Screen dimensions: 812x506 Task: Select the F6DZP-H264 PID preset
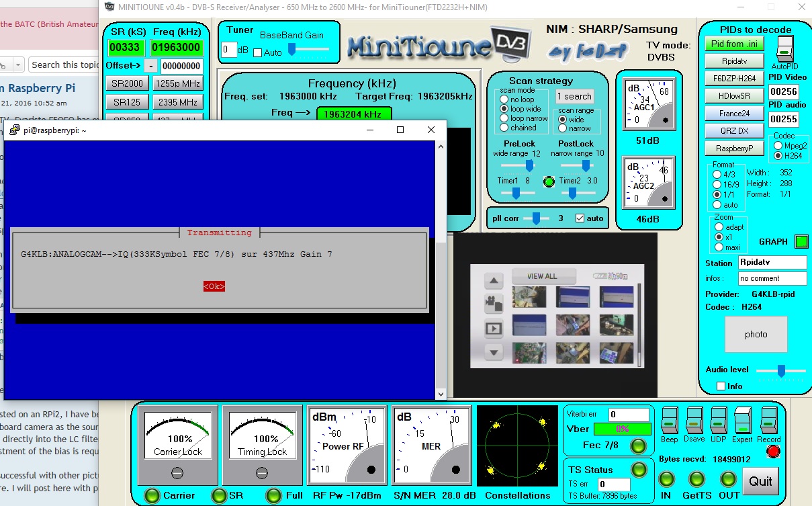[x=735, y=79]
